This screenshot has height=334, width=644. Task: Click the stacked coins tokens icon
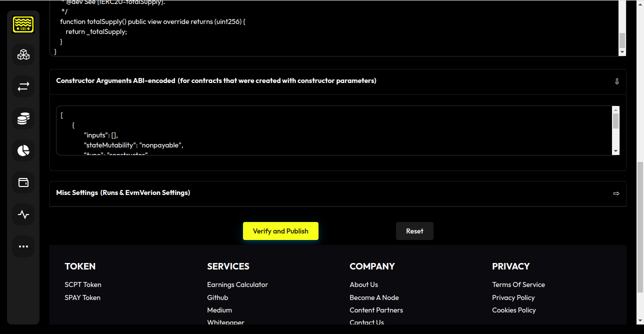(x=23, y=119)
